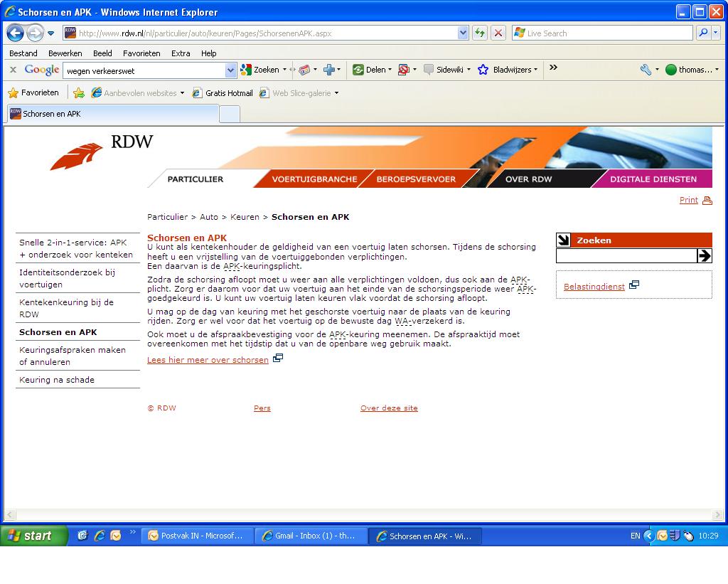Open the Belastingdienst link
This screenshot has width=728, height=584.
pyautogui.click(x=594, y=287)
